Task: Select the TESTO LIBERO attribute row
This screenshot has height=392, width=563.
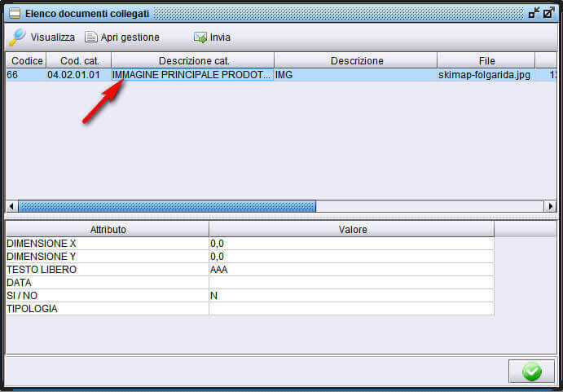Action: (x=250, y=270)
